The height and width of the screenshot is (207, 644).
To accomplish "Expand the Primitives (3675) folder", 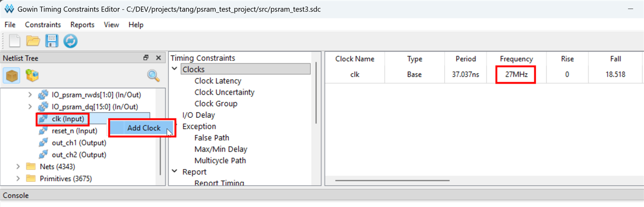I will coord(18,178).
